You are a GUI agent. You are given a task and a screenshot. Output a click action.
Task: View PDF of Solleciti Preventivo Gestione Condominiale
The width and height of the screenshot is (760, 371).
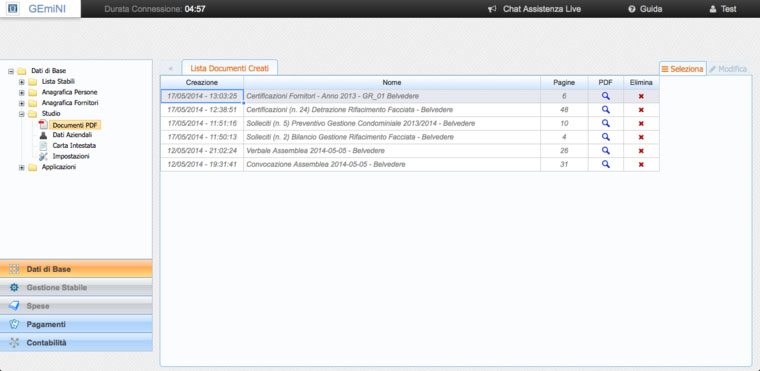(x=605, y=123)
